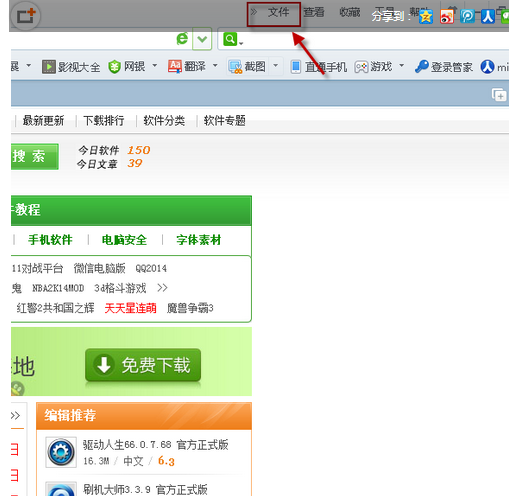
Task: Click the 截图 scissors tool
Action: (x=247, y=67)
